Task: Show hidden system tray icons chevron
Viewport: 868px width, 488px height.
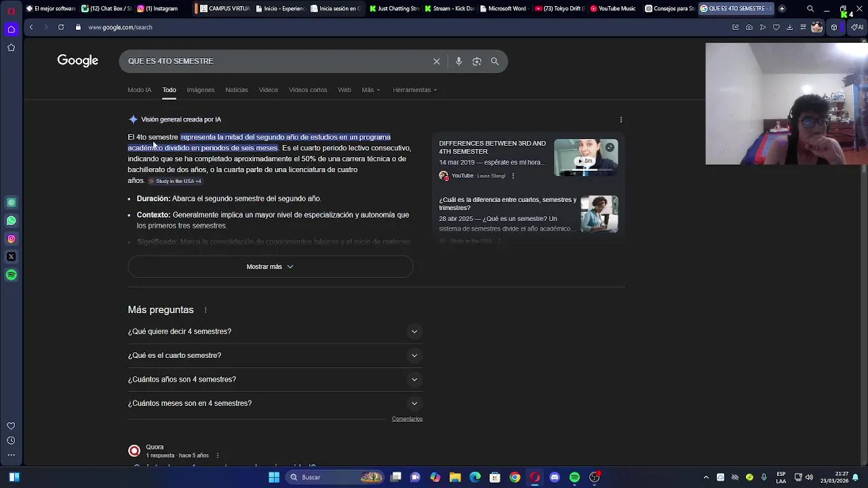Action: click(x=706, y=477)
